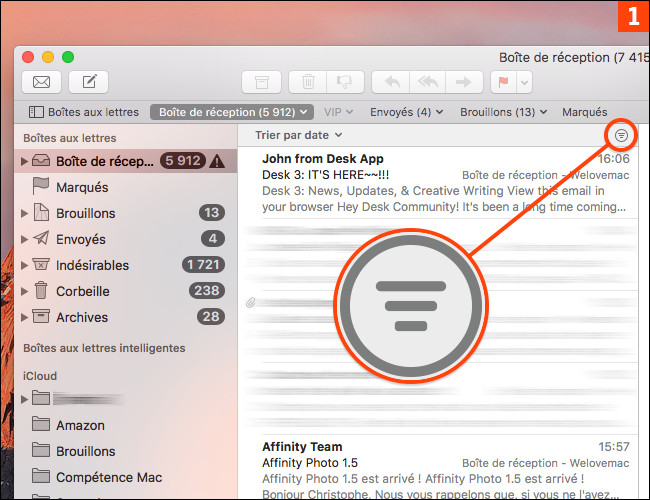Expand the Brouillons mailbox in sidebar
The height and width of the screenshot is (500, 650).
(24, 213)
